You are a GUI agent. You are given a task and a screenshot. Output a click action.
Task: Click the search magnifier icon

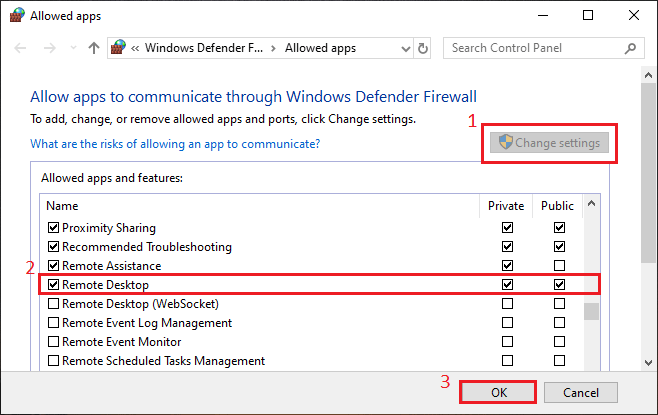(630, 49)
